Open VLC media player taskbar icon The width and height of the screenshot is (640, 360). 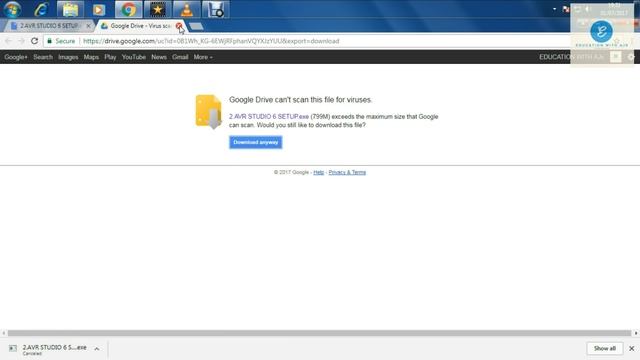187,9
